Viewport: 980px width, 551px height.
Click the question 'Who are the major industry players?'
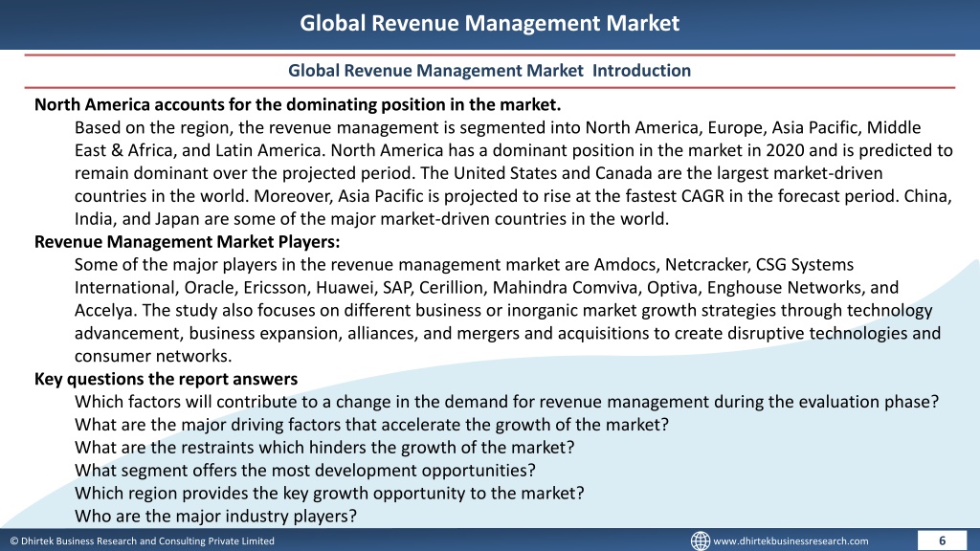(x=215, y=517)
